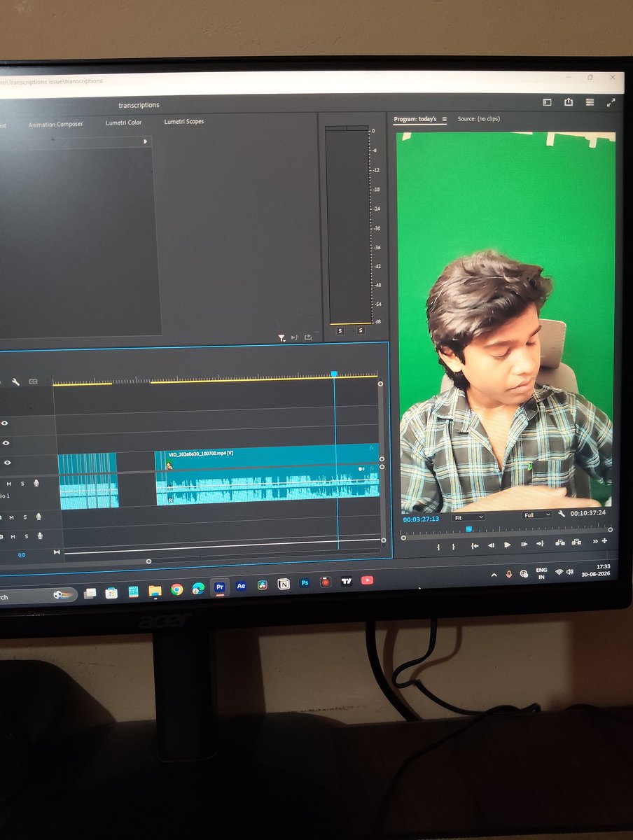The height and width of the screenshot is (840, 633).
Task: Click the Lift button in Program monitor
Action: 560,542
